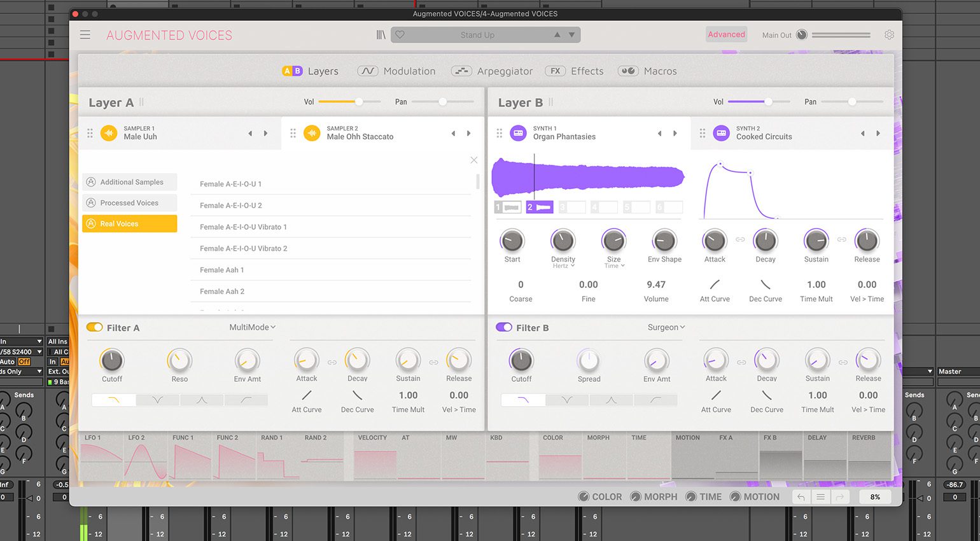The height and width of the screenshot is (541, 980).
Task: Switch to the Macros tab
Action: [x=647, y=71]
